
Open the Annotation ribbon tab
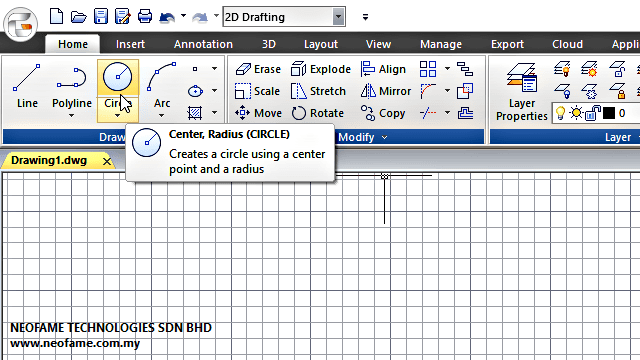[203, 44]
